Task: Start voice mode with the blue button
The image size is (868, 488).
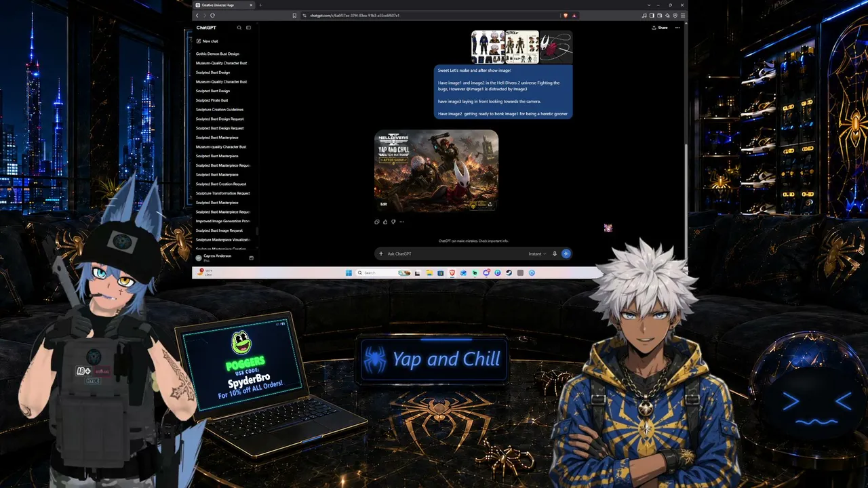Action: tap(566, 253)
